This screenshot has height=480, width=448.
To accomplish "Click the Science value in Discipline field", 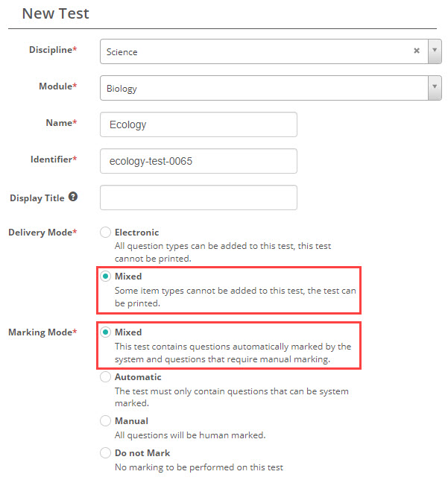I will [122, 52].
